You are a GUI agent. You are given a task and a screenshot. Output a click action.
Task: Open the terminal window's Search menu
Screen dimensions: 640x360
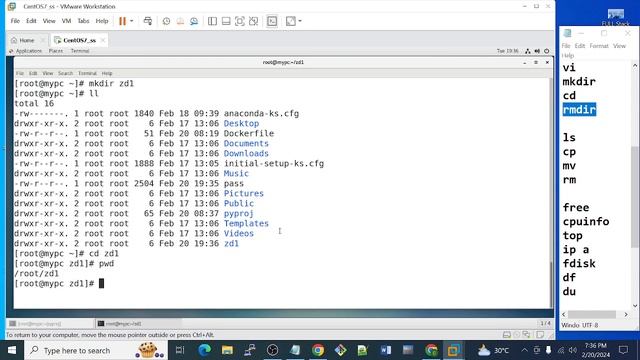coord(65,73)
